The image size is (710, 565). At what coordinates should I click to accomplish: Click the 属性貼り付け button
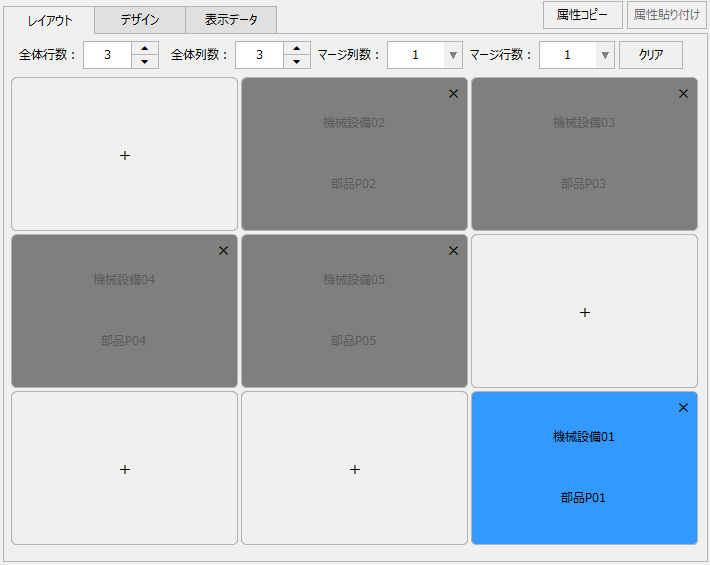[667, 15]
